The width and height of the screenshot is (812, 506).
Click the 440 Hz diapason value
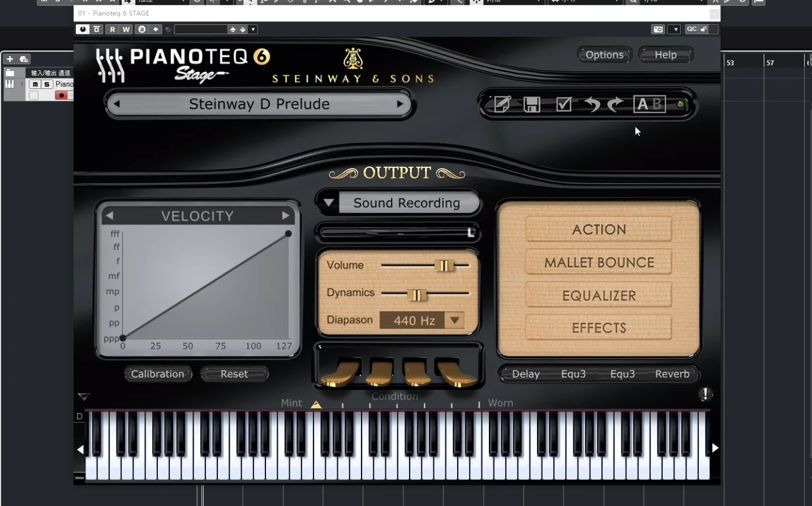tap(414, 320)
